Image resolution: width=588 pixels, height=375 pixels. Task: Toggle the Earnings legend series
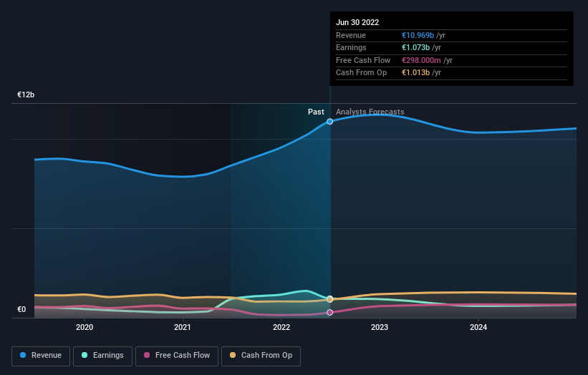click(x=102, y=356)
